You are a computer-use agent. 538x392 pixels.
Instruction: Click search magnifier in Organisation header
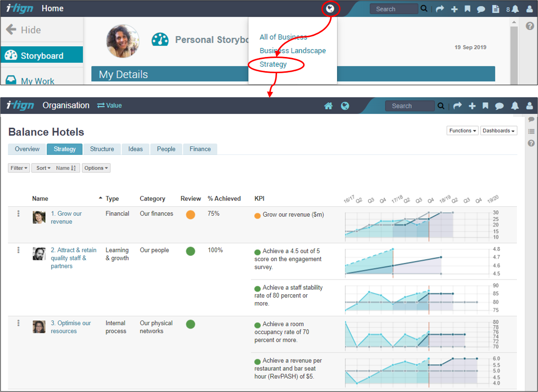click(x=441, y=106)
